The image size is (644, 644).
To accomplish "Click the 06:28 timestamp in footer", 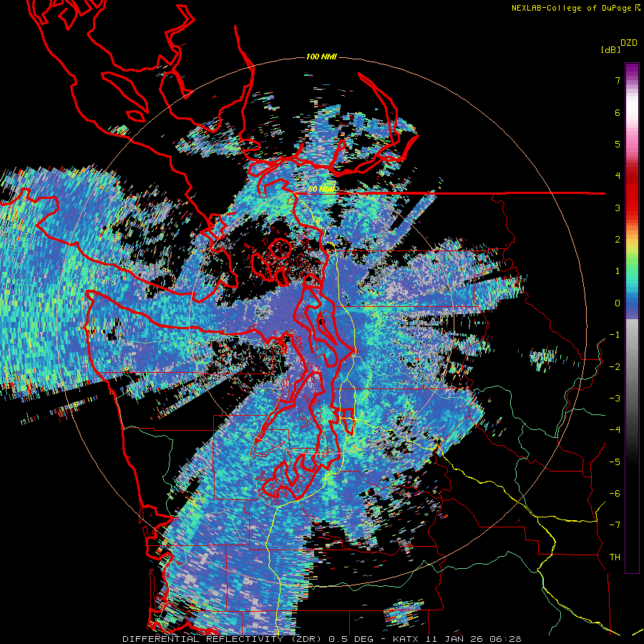I will tap(505, 639).
